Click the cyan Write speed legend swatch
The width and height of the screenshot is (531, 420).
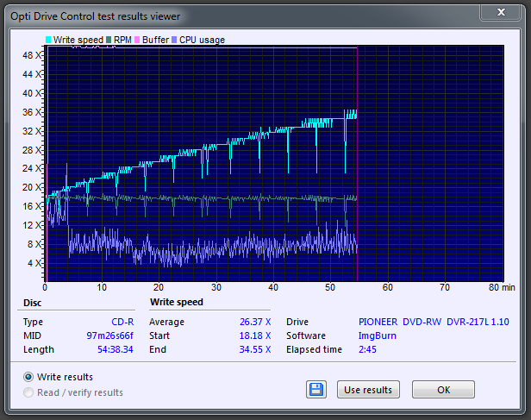point(48,40)
